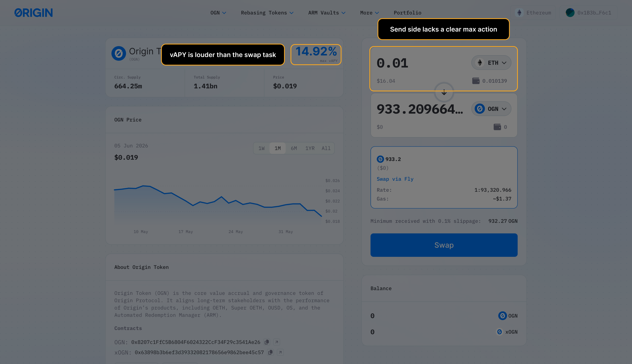Select the 1M chart range
632x364 pixels.
pyautogui.click(x=278, y=148)
